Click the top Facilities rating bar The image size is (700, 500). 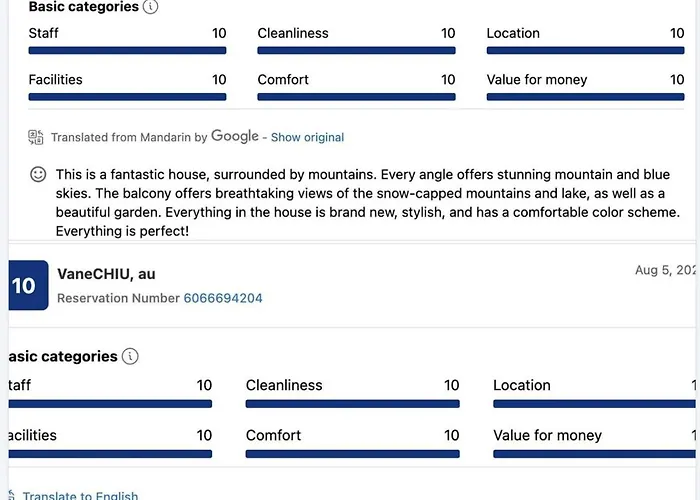[127, 97]
